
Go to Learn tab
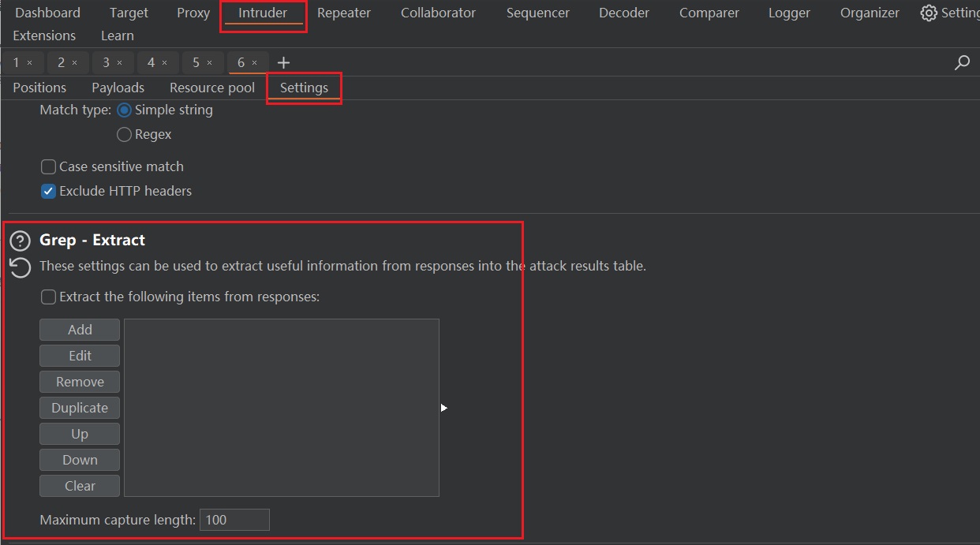(x=118, y=35)
